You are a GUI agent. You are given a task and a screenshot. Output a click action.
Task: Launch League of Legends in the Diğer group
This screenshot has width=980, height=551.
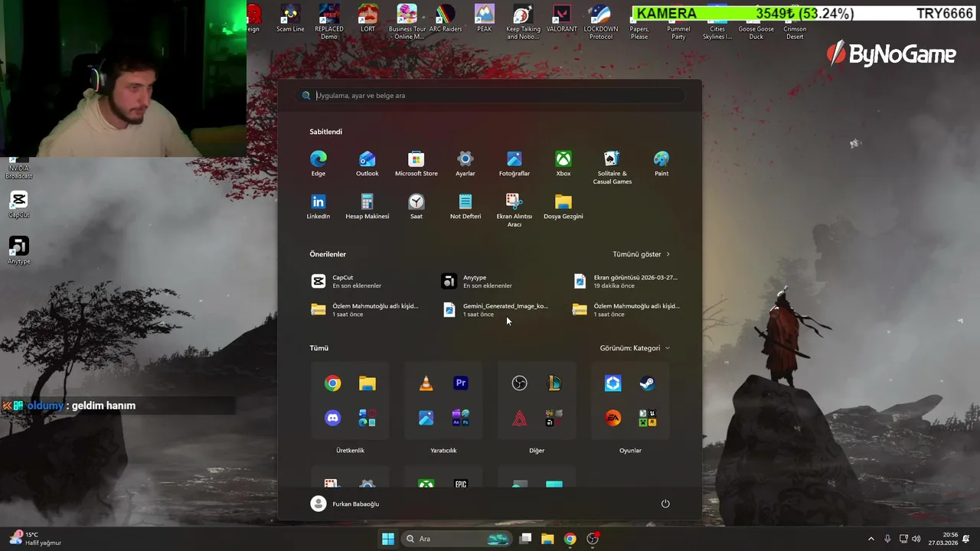(x=554, y=383)
